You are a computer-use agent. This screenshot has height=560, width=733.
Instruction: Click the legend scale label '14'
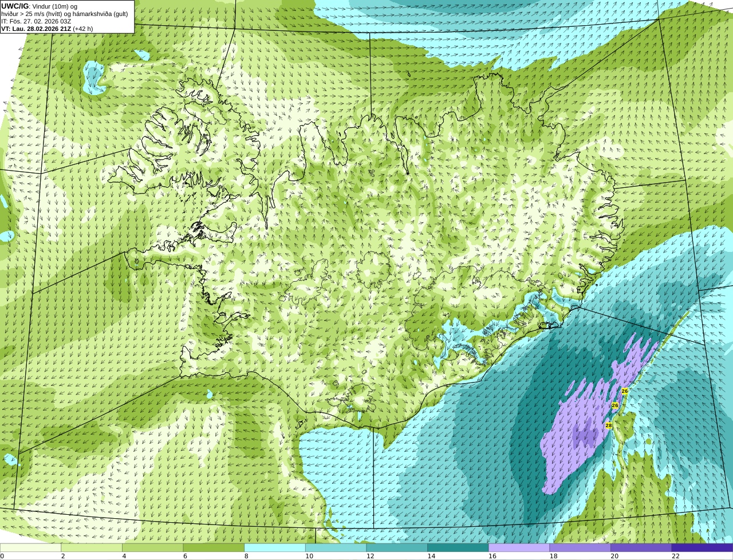431,556
